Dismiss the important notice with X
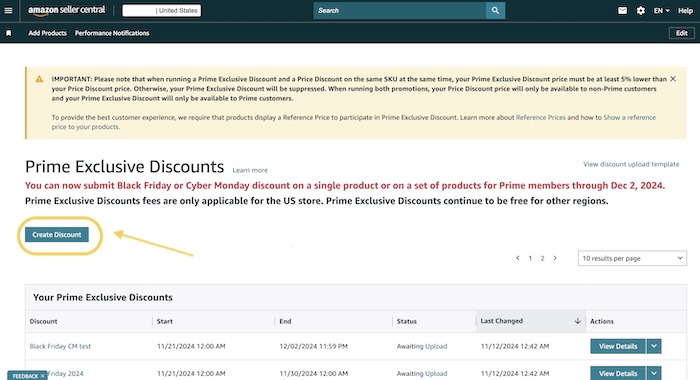The image size is (700, 380). tap(673, 79)
